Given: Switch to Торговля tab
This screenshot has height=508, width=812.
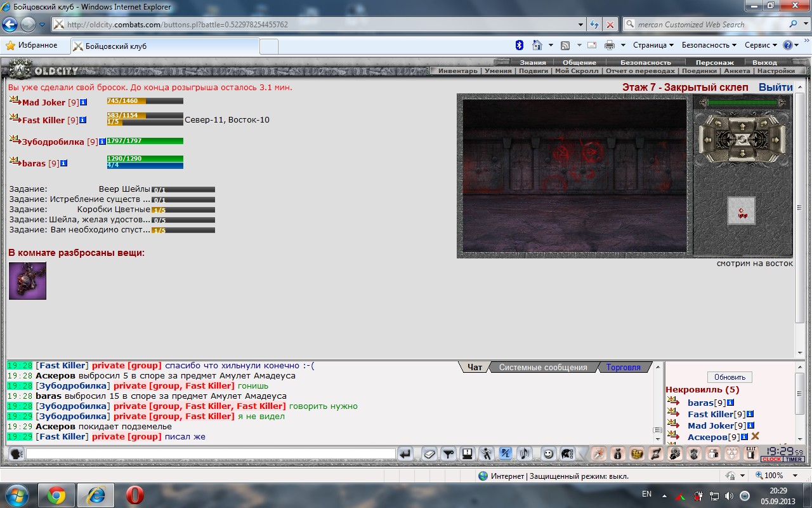Looking at the screenshot, I should [624, 367].
